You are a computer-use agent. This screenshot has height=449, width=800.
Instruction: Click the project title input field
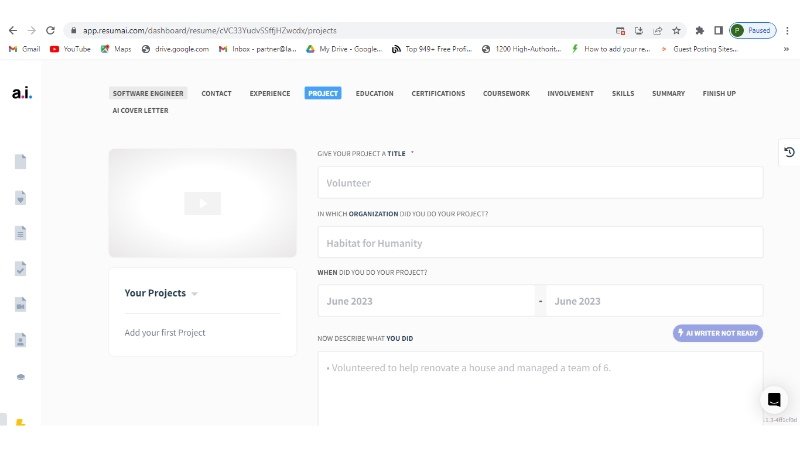tap(540, 183)
